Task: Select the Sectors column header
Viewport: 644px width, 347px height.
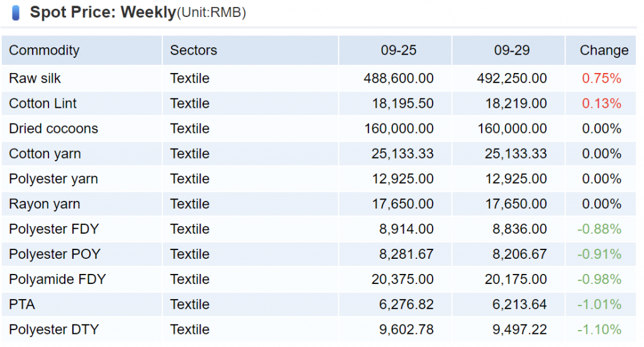Action: coord(193,50)
